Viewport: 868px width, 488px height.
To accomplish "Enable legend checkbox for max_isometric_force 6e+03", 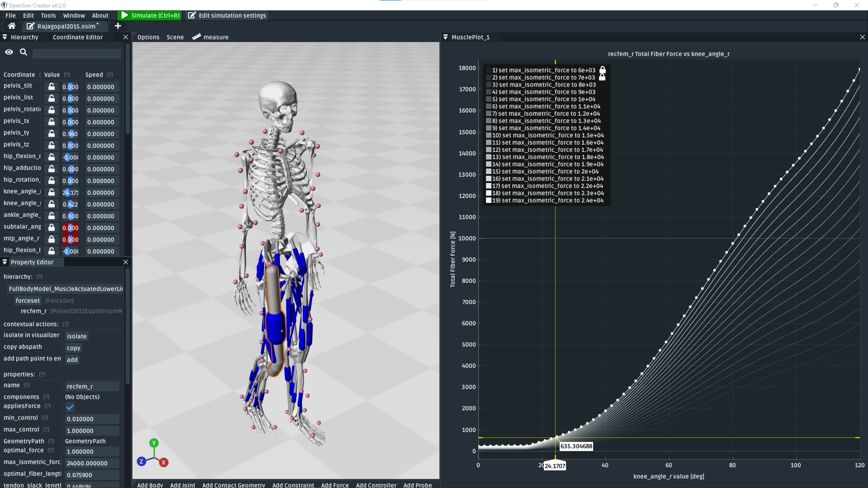I will point(488,70).
